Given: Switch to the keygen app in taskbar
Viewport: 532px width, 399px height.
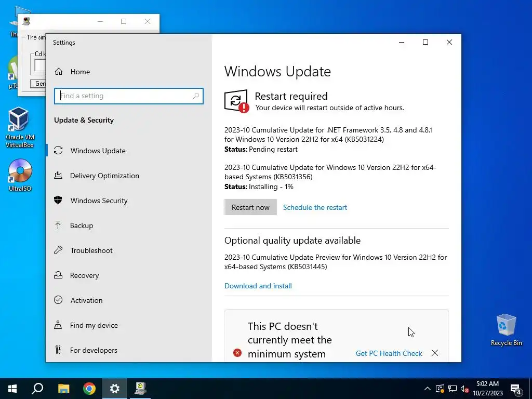Looking at the screenshot, I should coord(140,389).
